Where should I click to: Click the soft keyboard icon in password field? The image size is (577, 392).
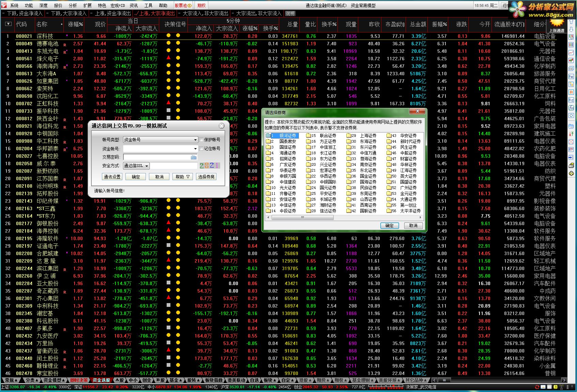(194, 157)
